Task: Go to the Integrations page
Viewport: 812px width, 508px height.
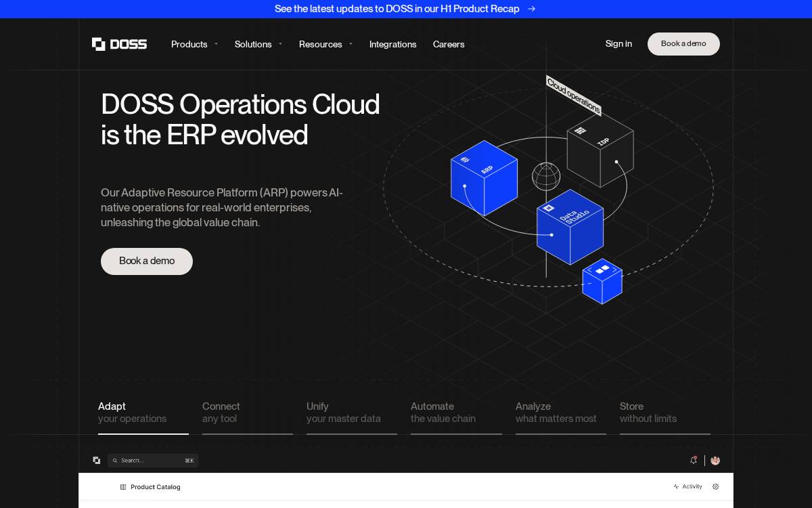Action: pyautogui.click(x=392, y=44)
